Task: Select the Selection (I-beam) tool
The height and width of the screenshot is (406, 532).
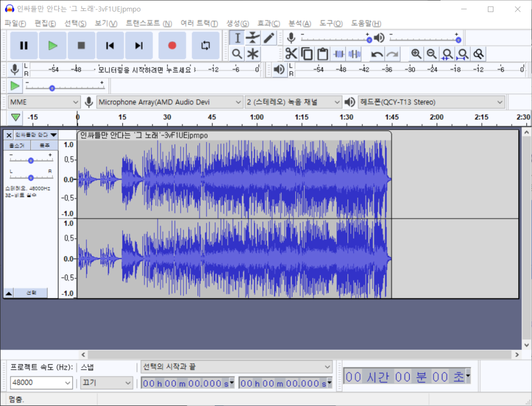Action: click(237, 37)
